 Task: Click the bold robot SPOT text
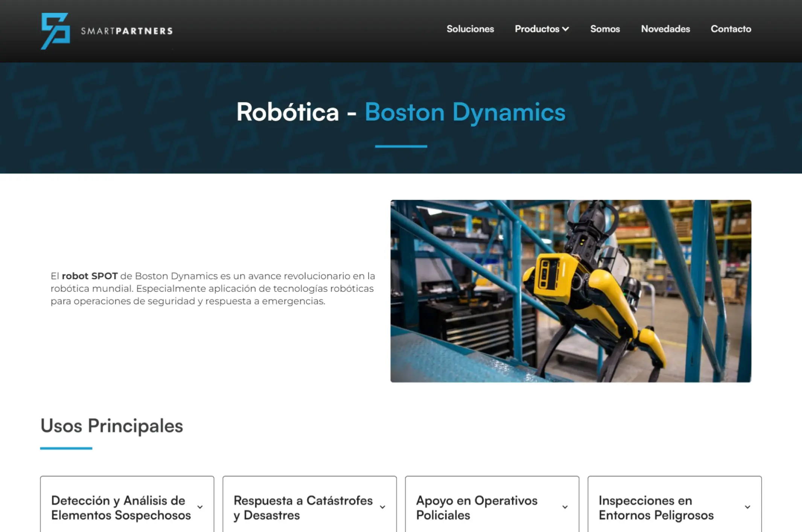pyautogui.click(x=90, y=276)
